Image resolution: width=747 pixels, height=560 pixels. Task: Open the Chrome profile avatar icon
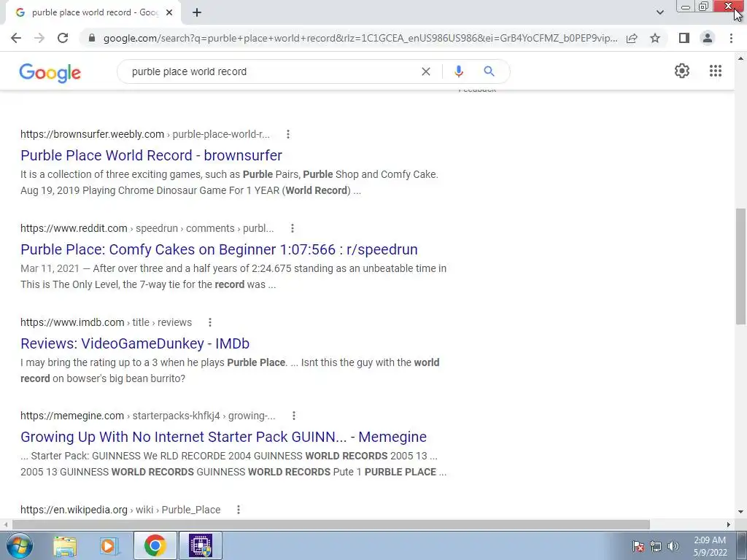708,38
